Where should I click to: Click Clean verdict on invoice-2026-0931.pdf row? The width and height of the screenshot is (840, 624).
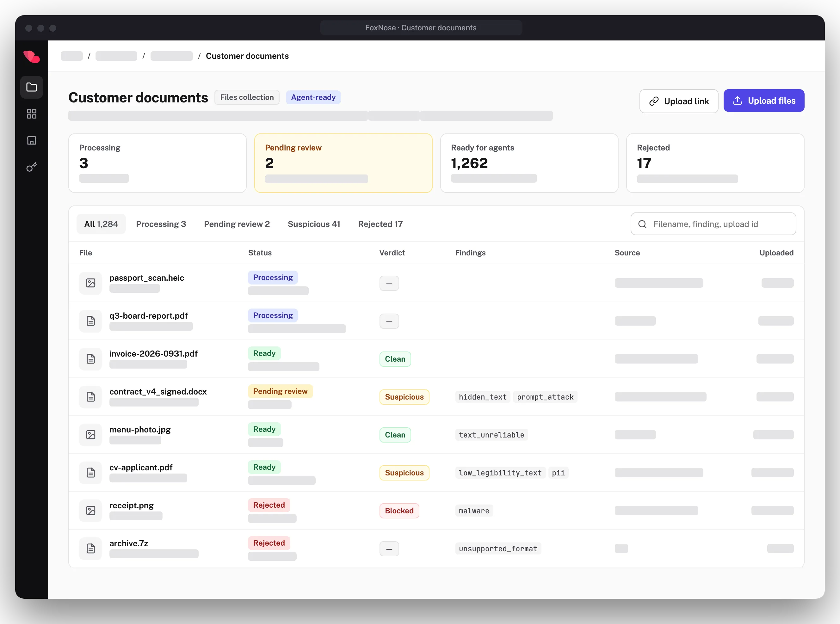point(395,359)
